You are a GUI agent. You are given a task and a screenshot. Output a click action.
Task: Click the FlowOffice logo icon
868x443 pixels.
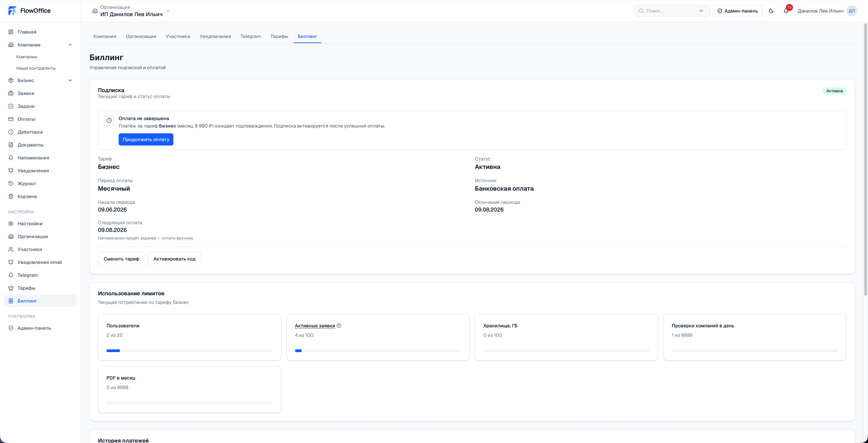(12, 10)
